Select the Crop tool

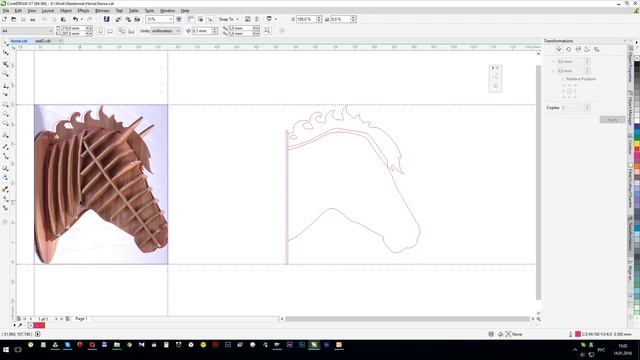point(5,64)
